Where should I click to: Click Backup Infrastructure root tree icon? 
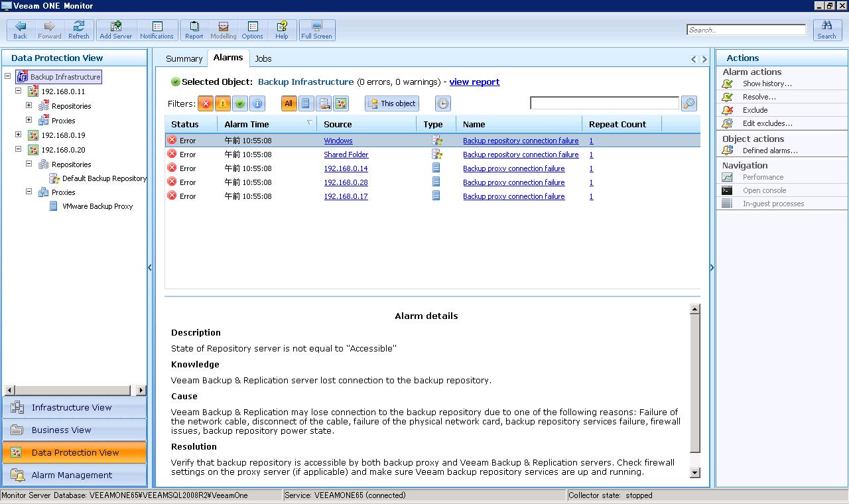(x=23, y=77)
